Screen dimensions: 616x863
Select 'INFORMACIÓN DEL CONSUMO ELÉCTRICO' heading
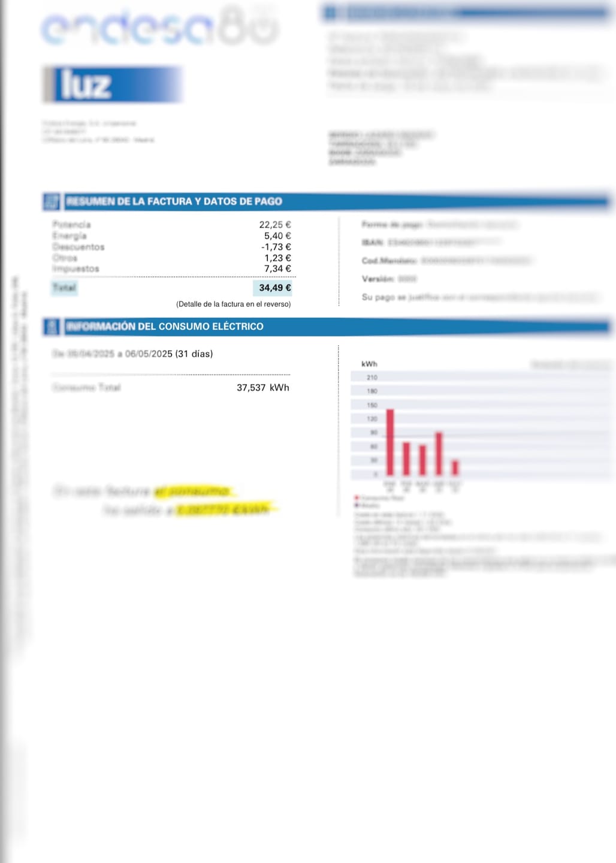point(165,327)
